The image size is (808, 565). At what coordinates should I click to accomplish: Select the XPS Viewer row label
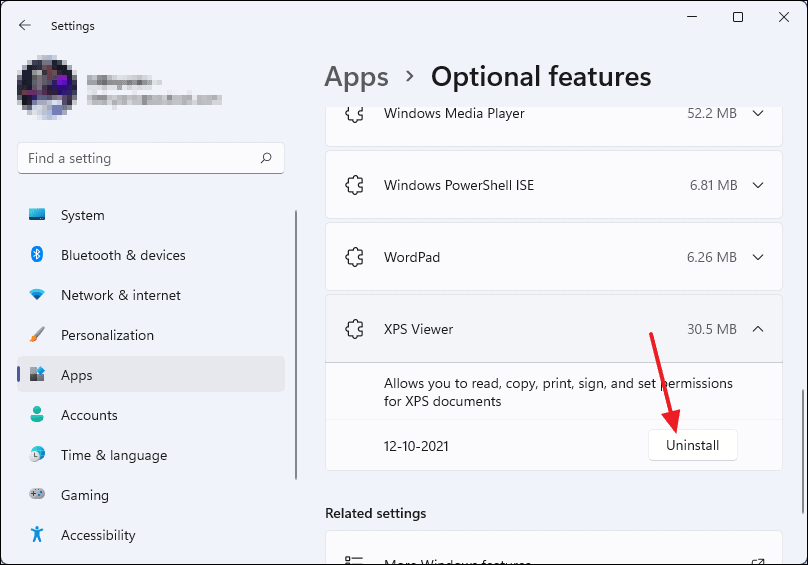[x=418, y=329]
